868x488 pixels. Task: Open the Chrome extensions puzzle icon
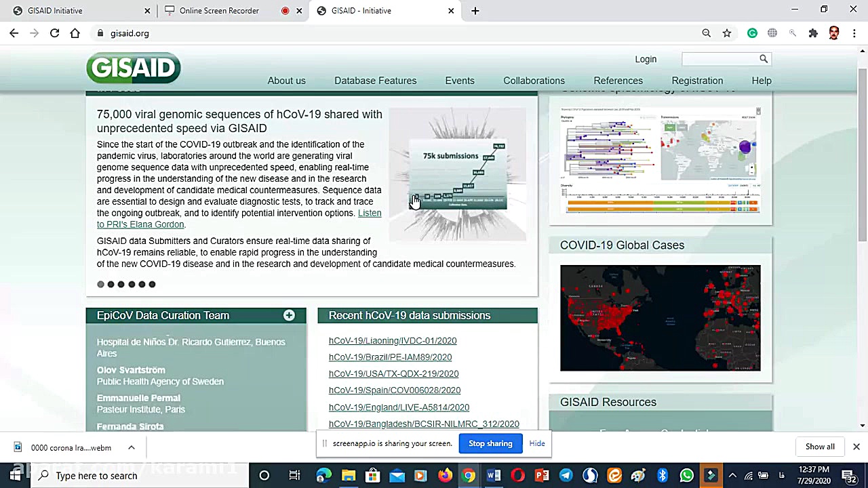[813, 33]
